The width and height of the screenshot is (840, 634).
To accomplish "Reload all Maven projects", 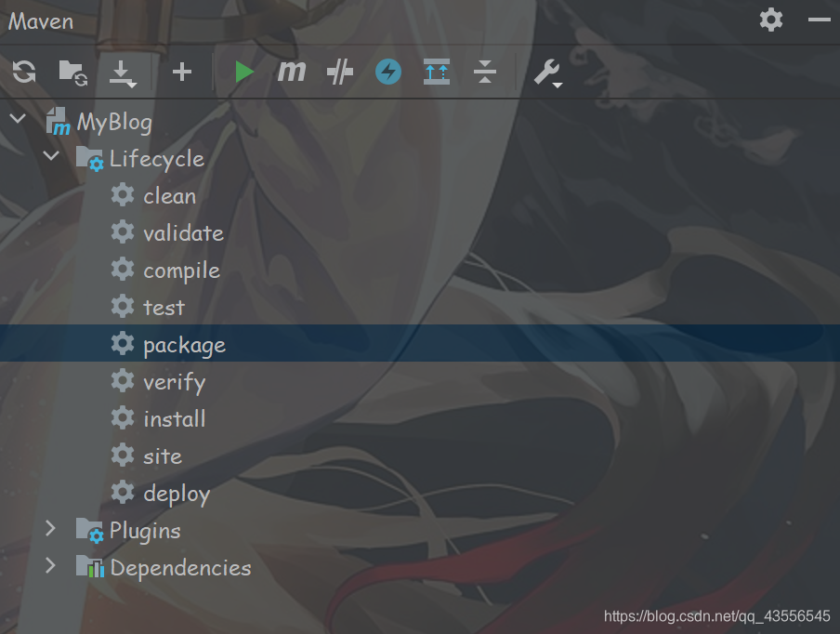I will pyautogui.click(x=24, y=72).
